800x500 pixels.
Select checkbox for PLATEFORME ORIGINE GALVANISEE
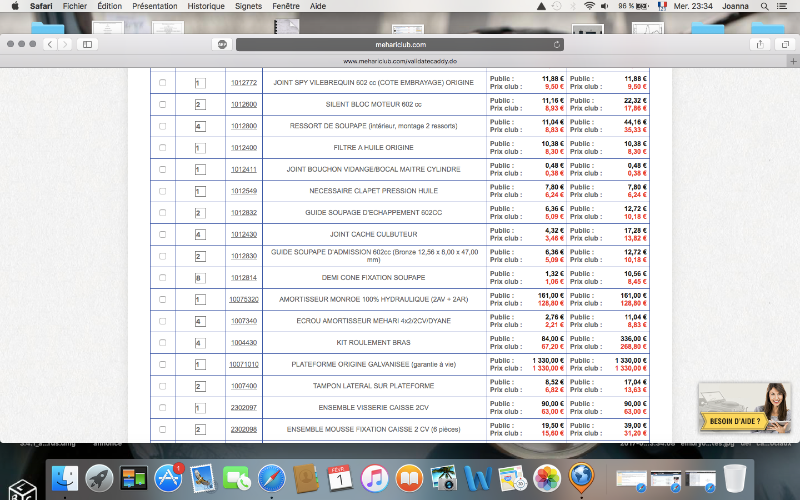[x=162, y=364]
